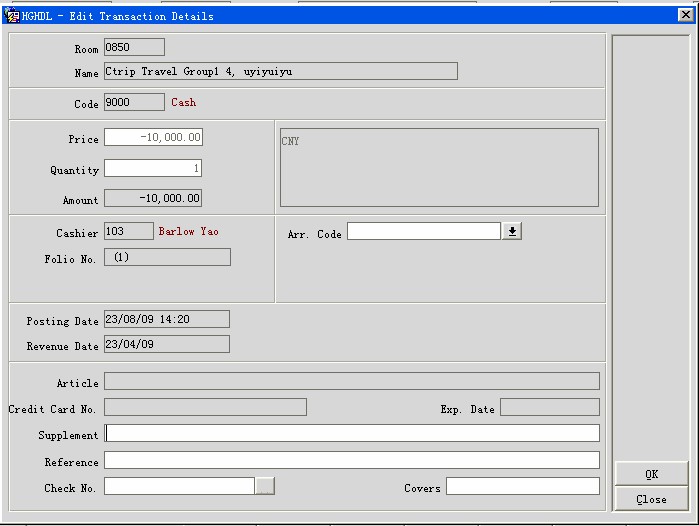Viewport: 699px width, 526px height.
Task: Click the Covers label
Action: [x=422, y=489]
